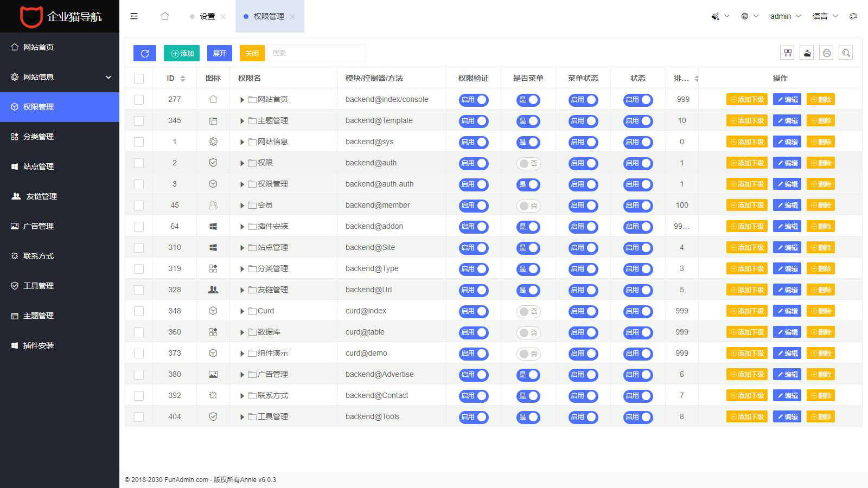Switch to the 设置 tab
Screen dimensions: 868x488
pyautogui.click(x=208, y=16)
